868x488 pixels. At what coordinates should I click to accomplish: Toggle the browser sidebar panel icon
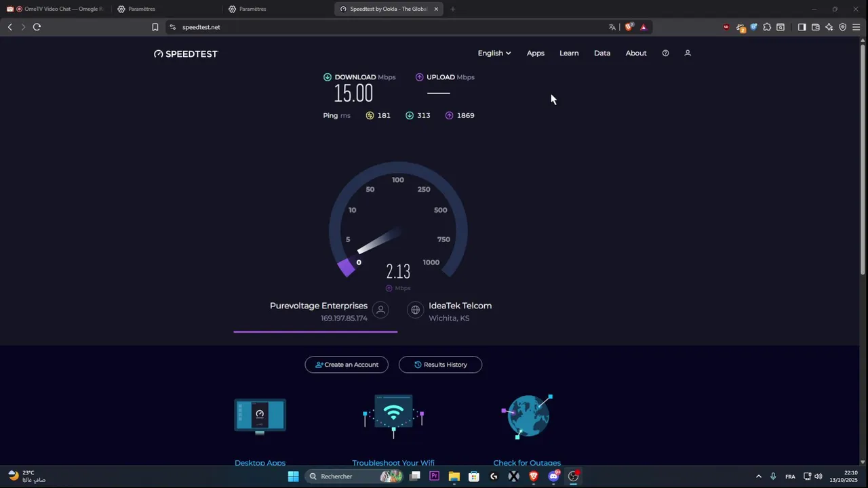802,27
